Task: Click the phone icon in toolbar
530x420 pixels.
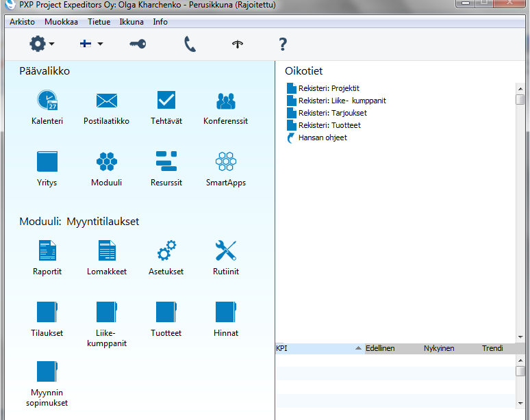Action: (x=190, y=44)
